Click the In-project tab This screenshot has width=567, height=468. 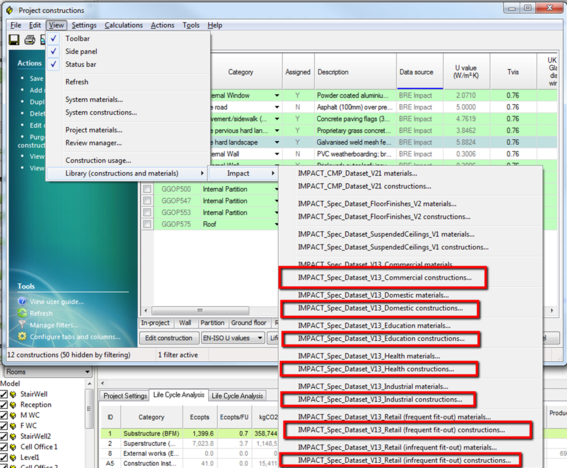point(155,323)
